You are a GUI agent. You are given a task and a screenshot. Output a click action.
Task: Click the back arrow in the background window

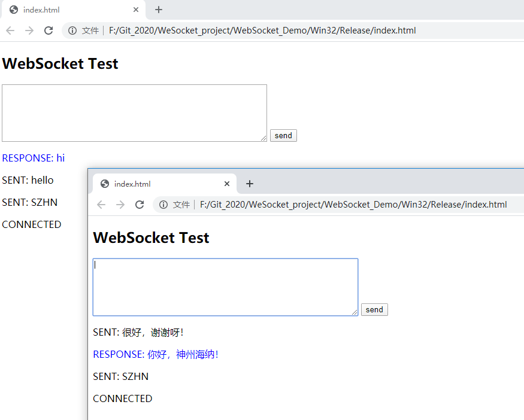[x=10, y=31]
